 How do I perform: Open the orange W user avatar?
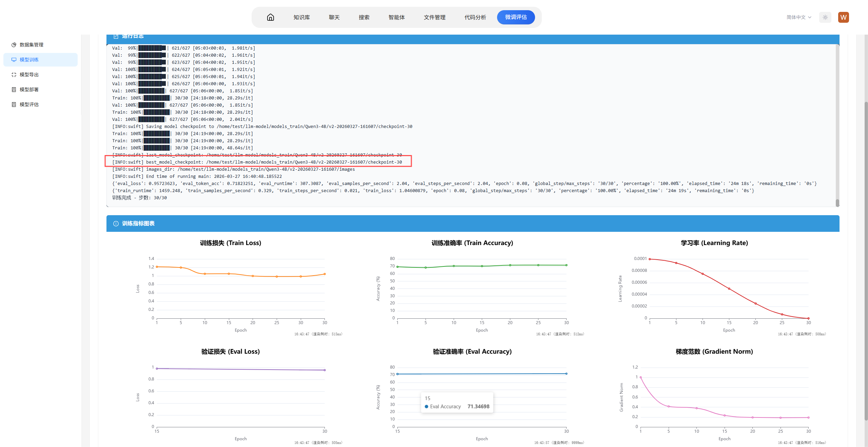843,17
